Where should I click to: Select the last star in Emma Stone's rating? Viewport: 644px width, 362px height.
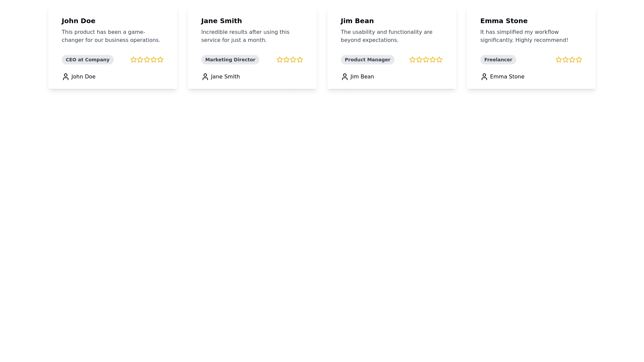point(579,60)
